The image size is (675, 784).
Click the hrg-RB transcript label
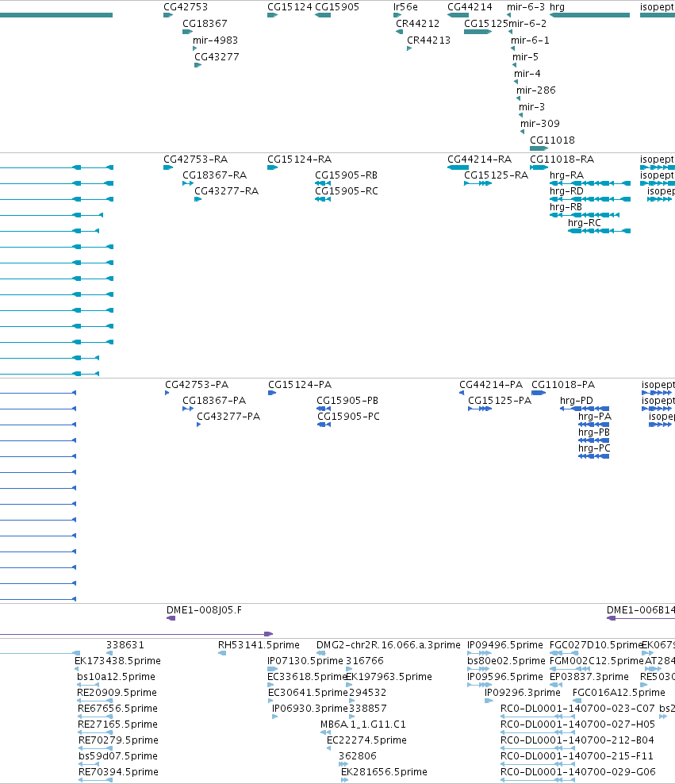(566, 207)
